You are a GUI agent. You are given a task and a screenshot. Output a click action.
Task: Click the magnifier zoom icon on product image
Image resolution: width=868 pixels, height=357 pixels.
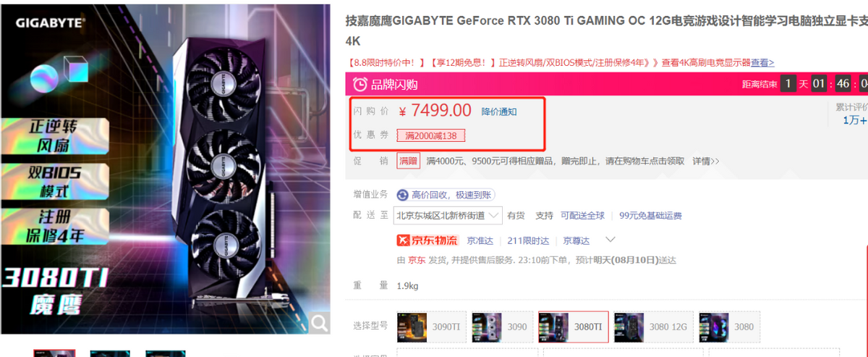click(x=319, y=324)
